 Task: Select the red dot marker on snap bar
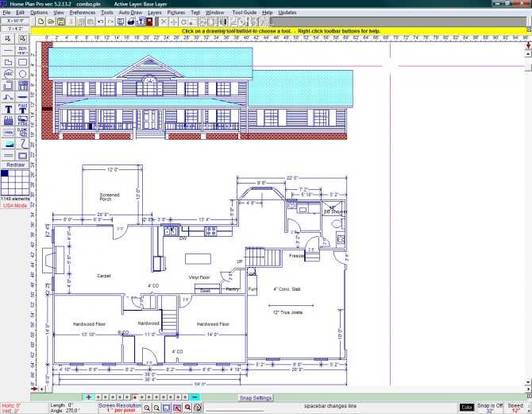(x=135, y=397)
